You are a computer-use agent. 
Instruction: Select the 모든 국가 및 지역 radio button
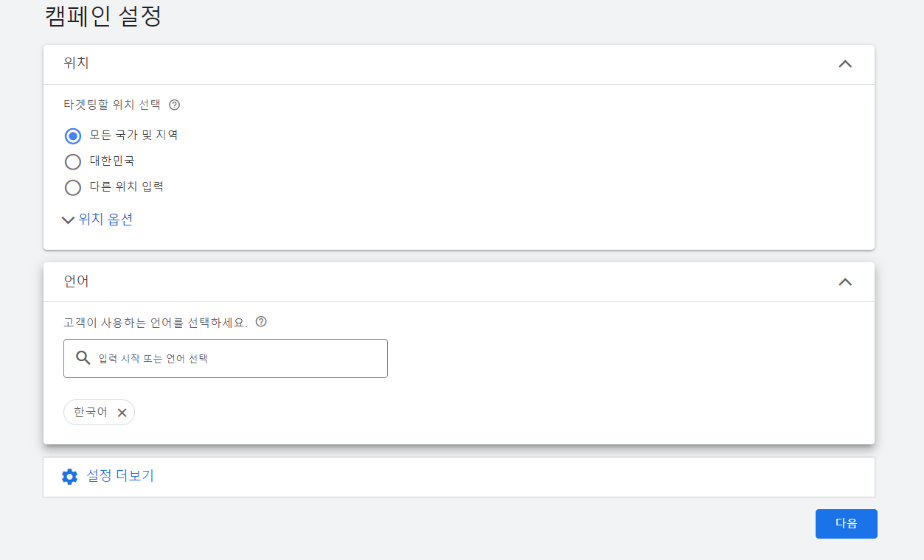(x=73, y=136)
